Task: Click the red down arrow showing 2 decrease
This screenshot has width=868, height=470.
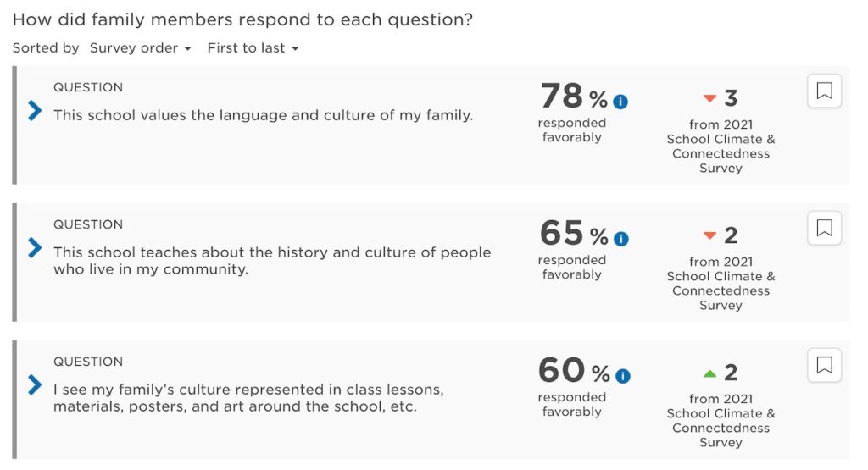Action: click(x=710, y=235)
